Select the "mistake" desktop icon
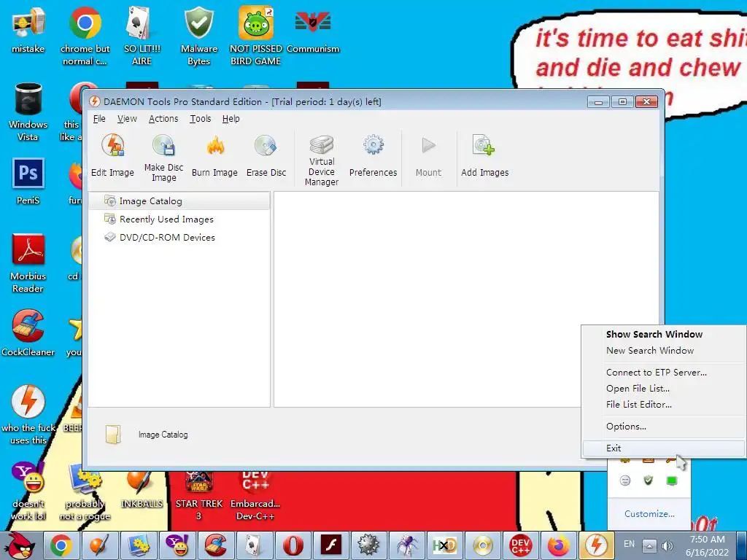This screenshot has width=747, height=560. [x=28, y=31]
